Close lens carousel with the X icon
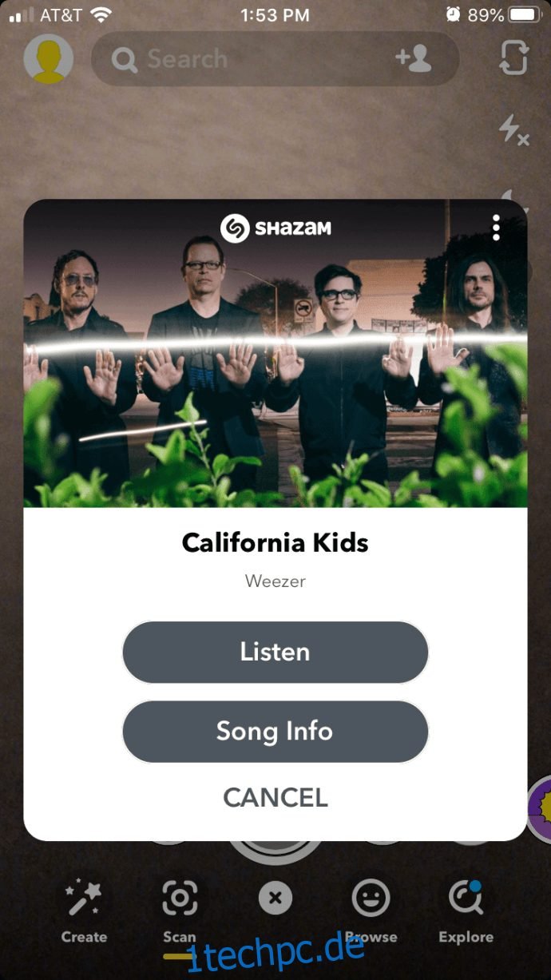 point(275,898)
